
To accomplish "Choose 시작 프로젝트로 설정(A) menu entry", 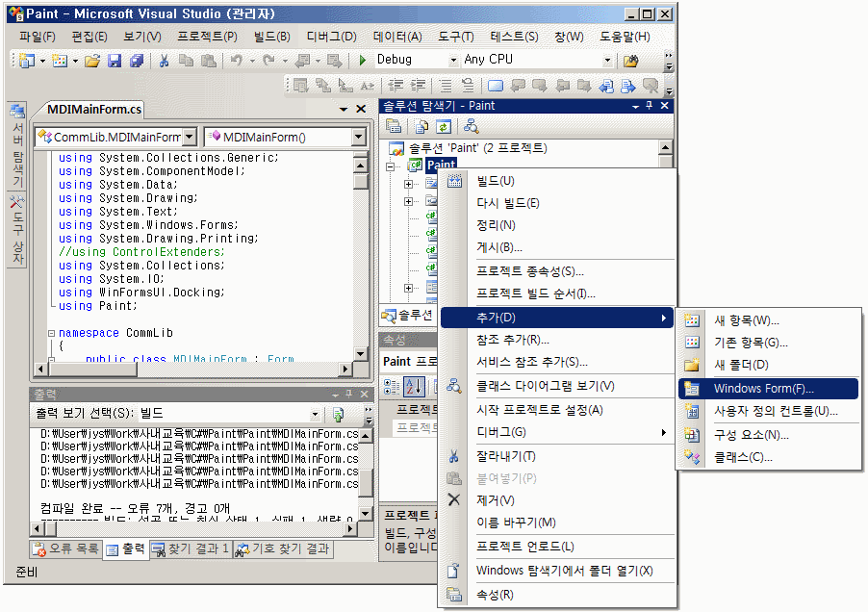I will pos(557,410).
